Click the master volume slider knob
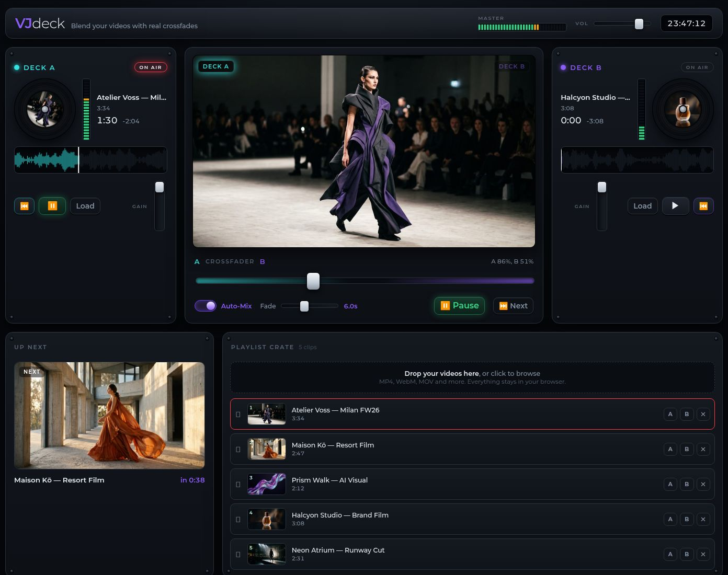Screen dimensions: 728x575 pyautogui.click(x=639, y=24)
